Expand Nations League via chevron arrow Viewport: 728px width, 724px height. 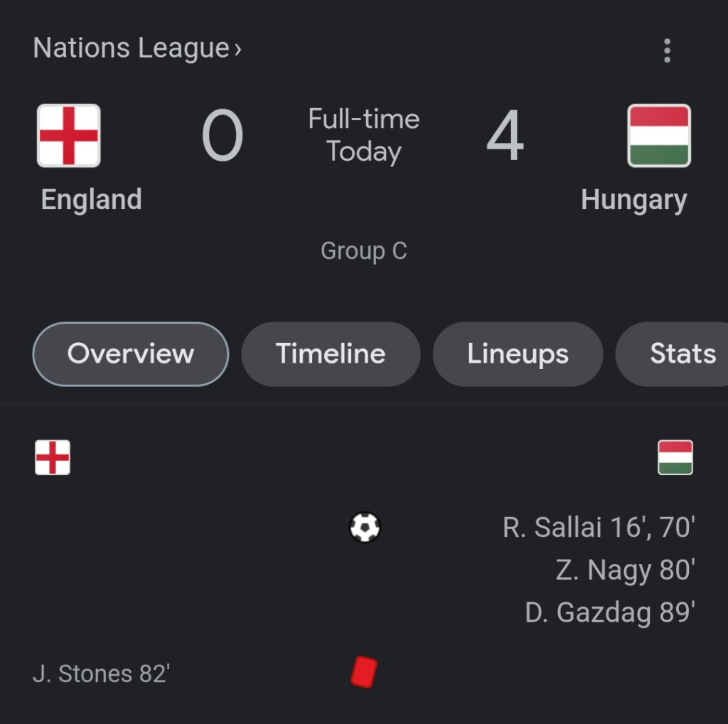238,49
